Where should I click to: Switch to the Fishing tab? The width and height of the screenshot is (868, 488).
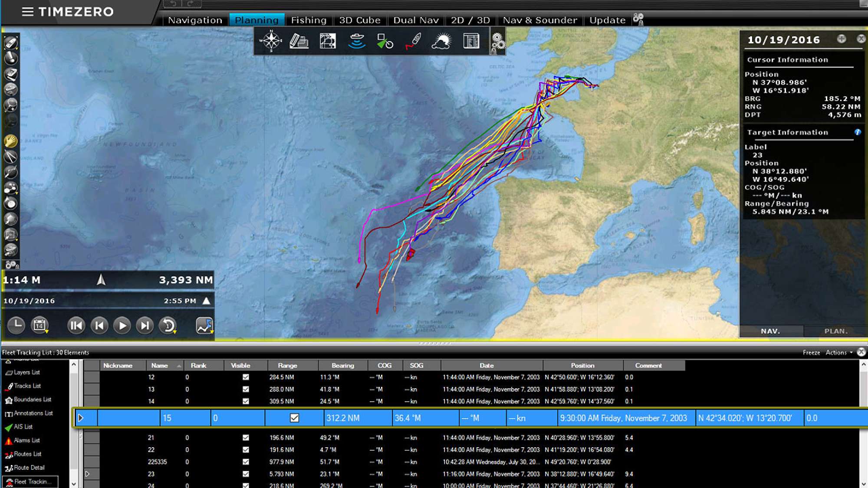(308, 20)
